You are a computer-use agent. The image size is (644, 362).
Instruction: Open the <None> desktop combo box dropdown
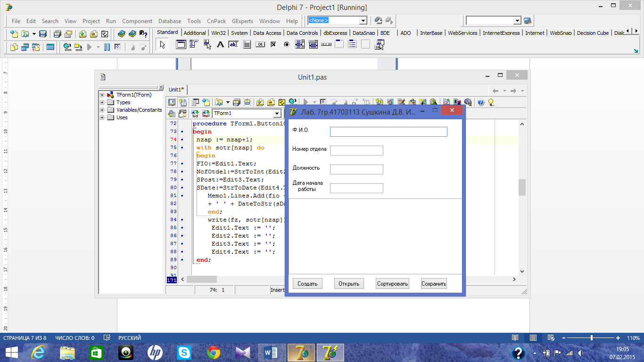tap(363, 21)
